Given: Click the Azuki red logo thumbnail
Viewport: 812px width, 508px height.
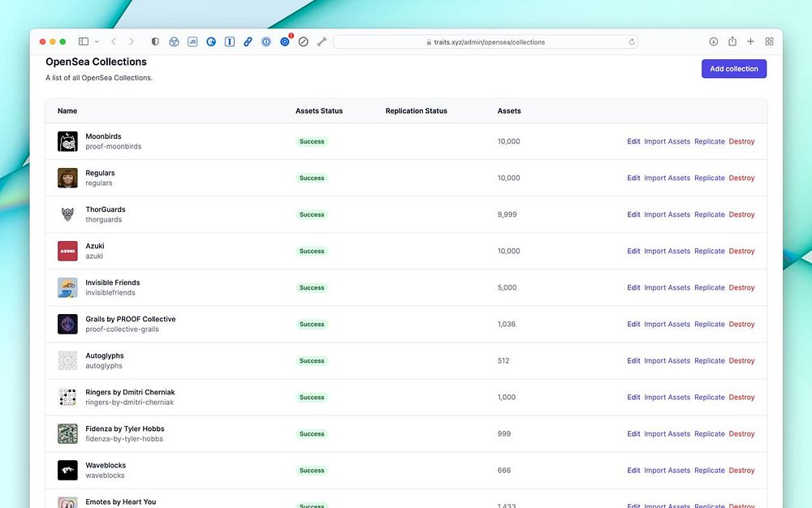Looking at the screenshot, I should 67,251.
